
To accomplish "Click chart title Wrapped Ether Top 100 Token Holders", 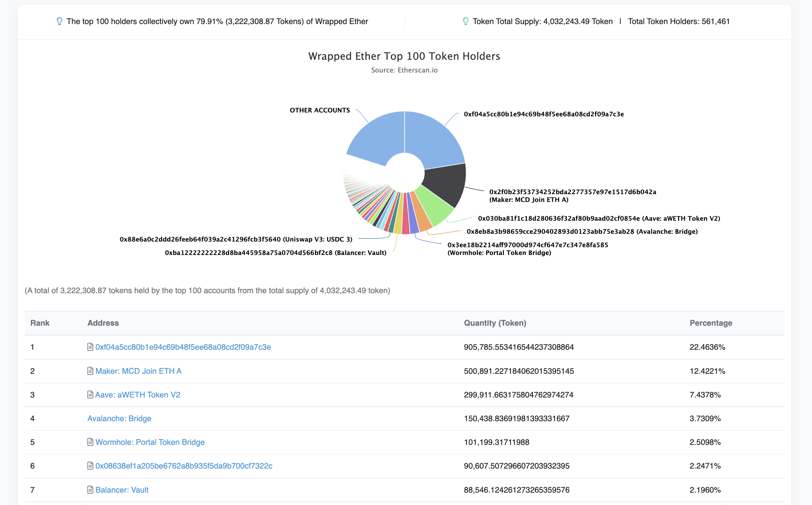I will pos(404,56).
